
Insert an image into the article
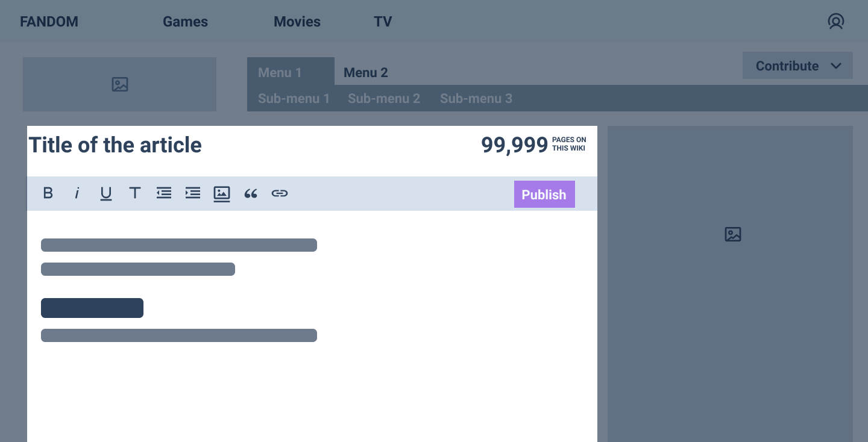pyautogui.click(x=222, y=193)
